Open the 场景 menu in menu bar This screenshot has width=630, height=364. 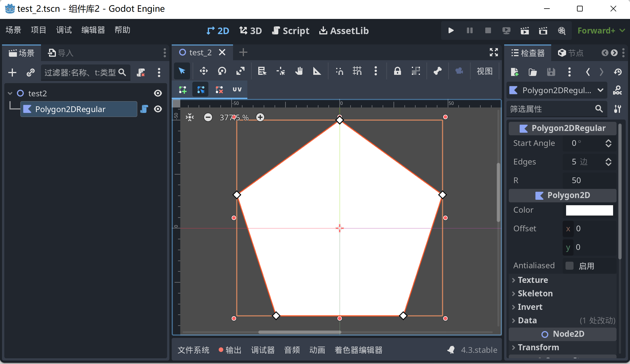click(x=13, y=30)
